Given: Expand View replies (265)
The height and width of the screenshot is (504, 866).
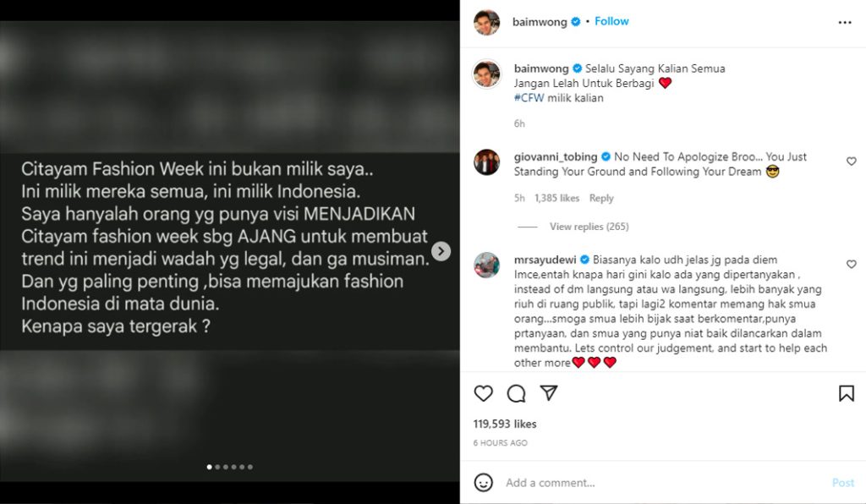Looking at the screenshot, I should (589, 227).
